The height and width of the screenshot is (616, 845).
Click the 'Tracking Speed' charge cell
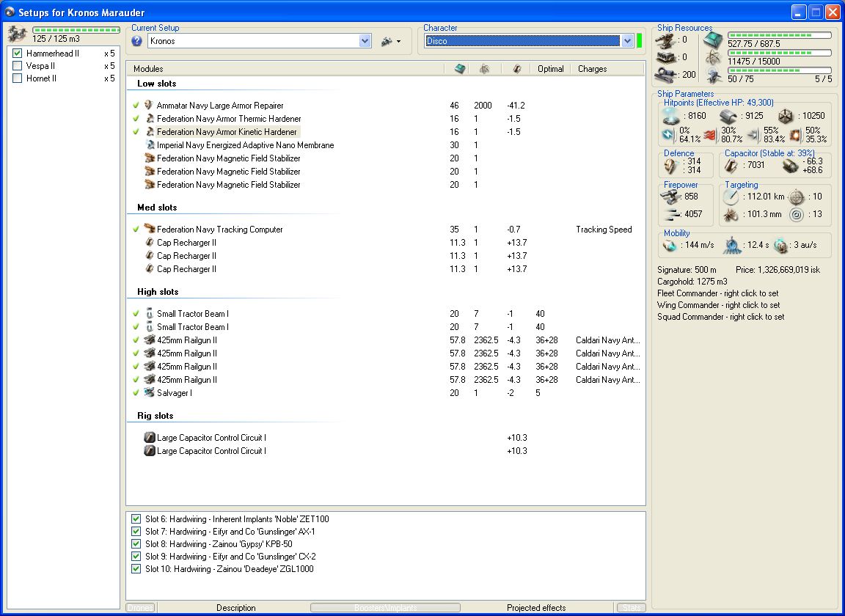pyautogui.click(x=604, y=229)
